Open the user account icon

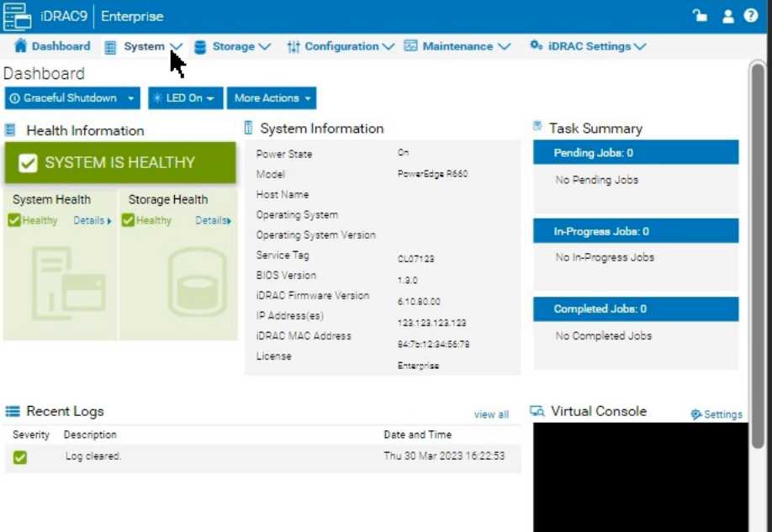tap(727, 16)
